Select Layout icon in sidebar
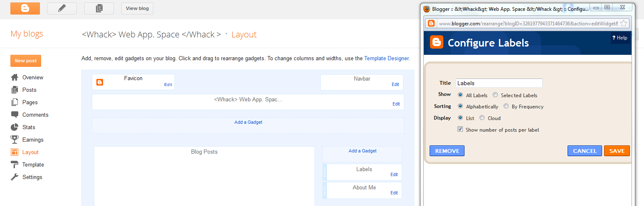The width and height of the screenshot is (644, 206). click(15, 152)
